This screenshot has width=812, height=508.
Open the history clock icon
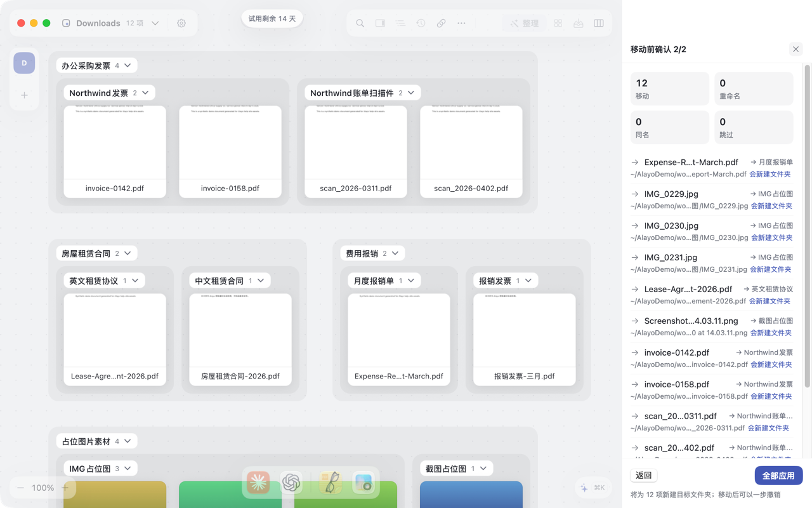[x=421, y=23]
